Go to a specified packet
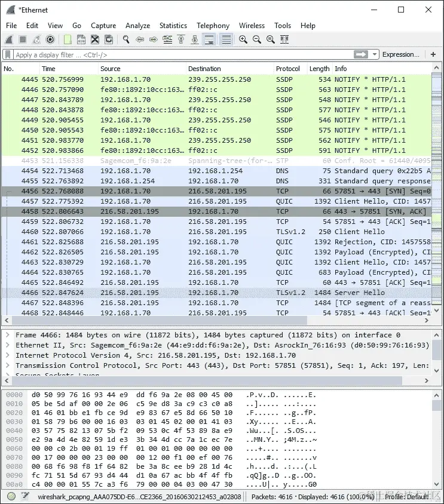This screenshot has width=444, height=504. click(x=167, y=39)
